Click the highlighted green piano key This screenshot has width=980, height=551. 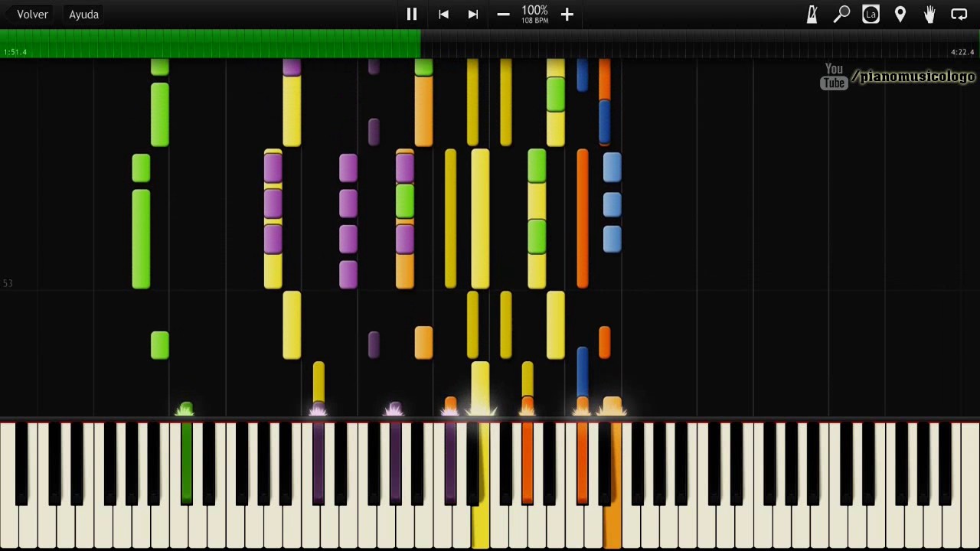[x=186, y=463]
